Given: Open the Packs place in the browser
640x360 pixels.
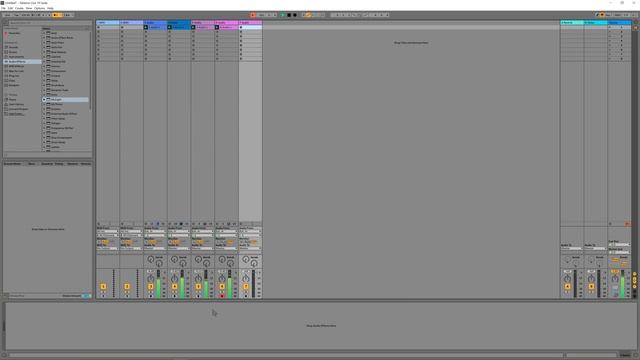Looking at the screenshot, I should tap(13, 100).
